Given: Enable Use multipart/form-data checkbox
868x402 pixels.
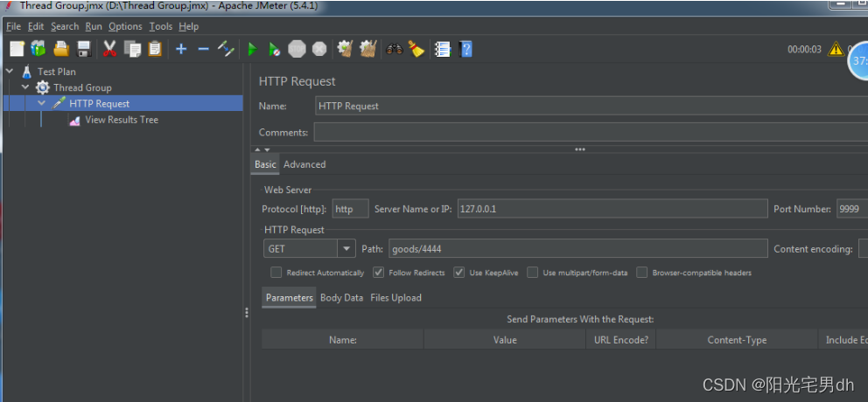Looking at the screenshot, I should 533,273.
